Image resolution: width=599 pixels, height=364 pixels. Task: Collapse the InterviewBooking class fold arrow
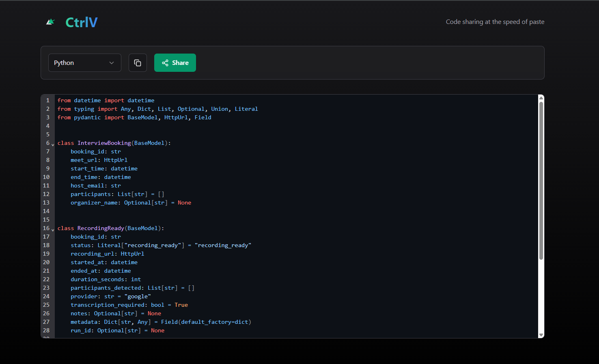tap(53, 144)
